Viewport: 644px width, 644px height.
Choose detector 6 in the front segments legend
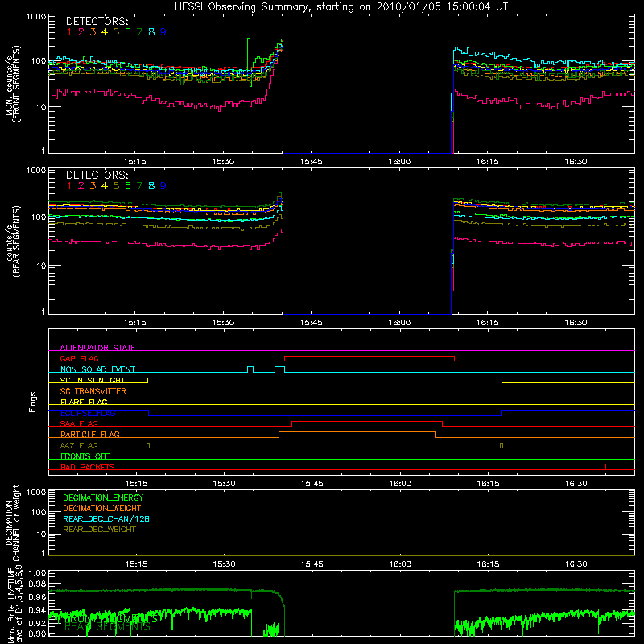(128, 31)
